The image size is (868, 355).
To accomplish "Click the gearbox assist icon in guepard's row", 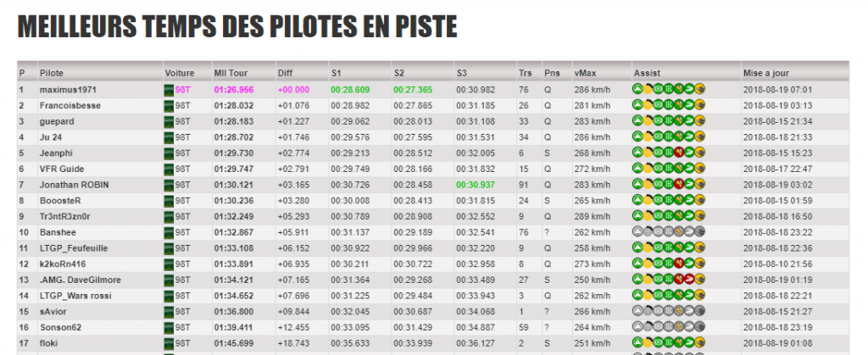I will tap(669, 121).
